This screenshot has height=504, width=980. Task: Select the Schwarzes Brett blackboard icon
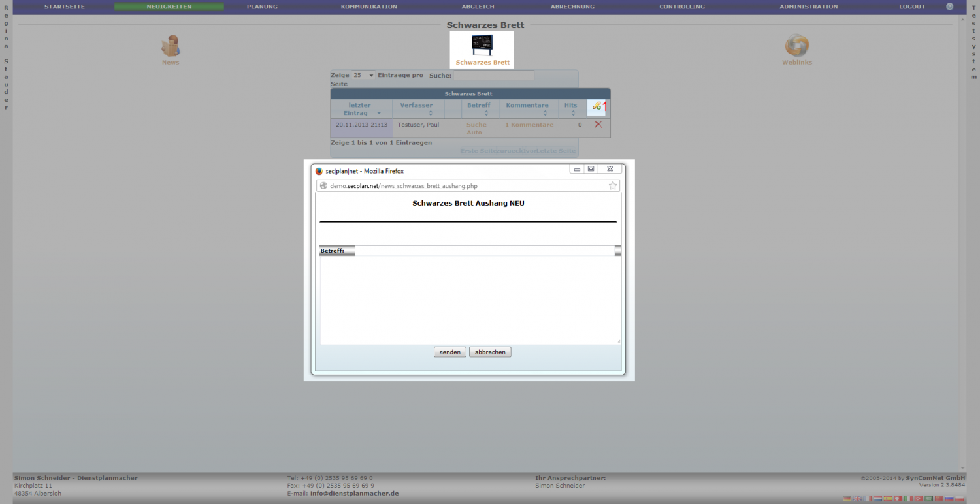click(x=482, y=45)
